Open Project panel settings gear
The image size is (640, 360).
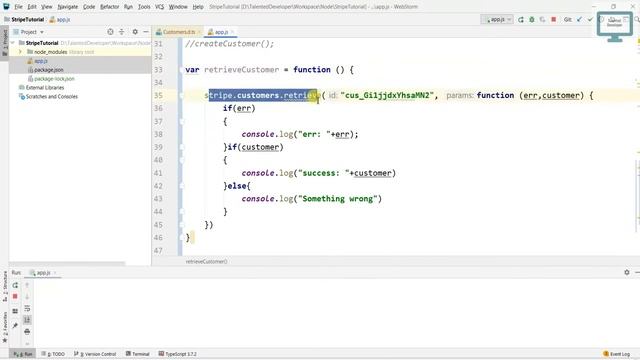point(135,32)
